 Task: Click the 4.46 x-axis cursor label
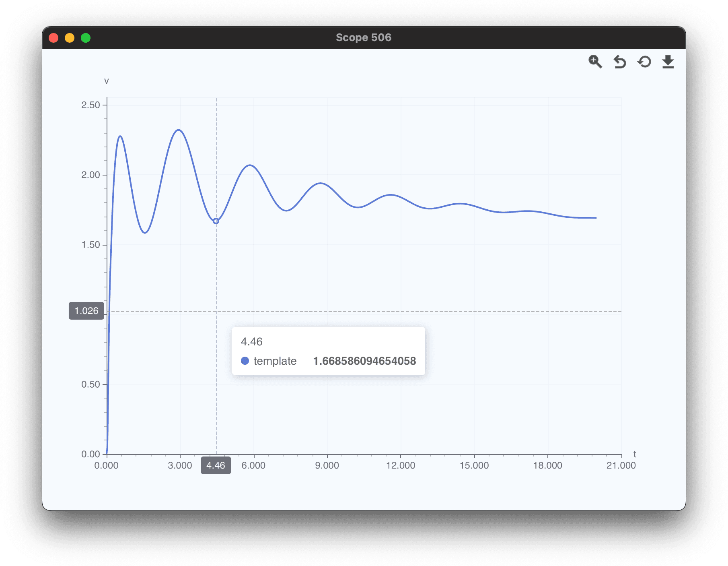[216, 465]
